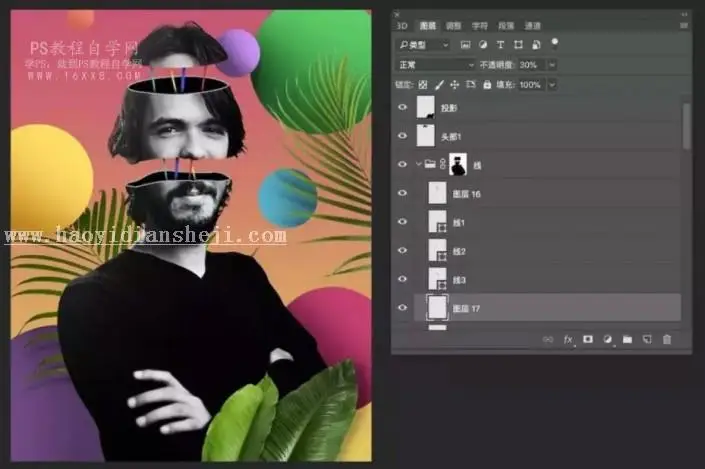
Task: Select the 线1 smart object thumbnail
Action: 437,222
